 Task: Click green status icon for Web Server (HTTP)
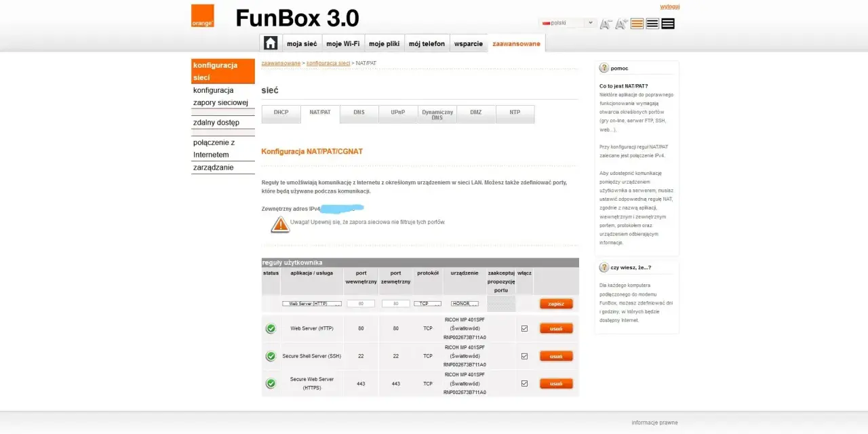[271, 328]
